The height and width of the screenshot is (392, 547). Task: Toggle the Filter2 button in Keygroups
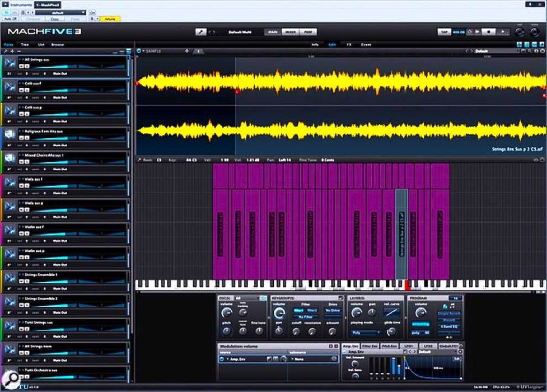tap(312, 310)
